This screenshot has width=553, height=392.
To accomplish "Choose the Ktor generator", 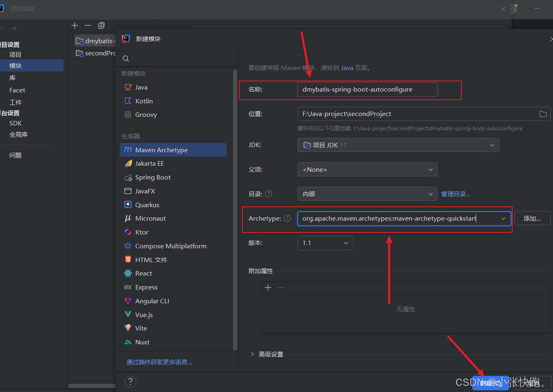I will tap(173, 232).
